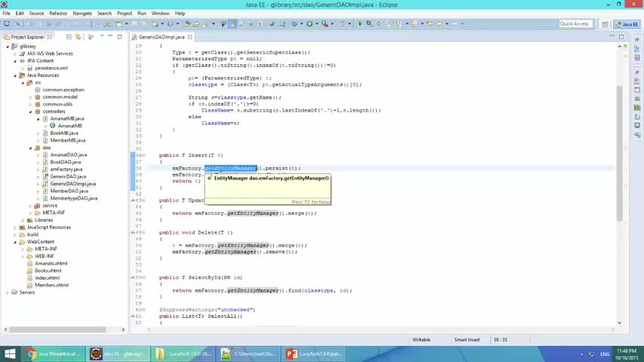Maximize the Project Explorer panel

(119, 36)
